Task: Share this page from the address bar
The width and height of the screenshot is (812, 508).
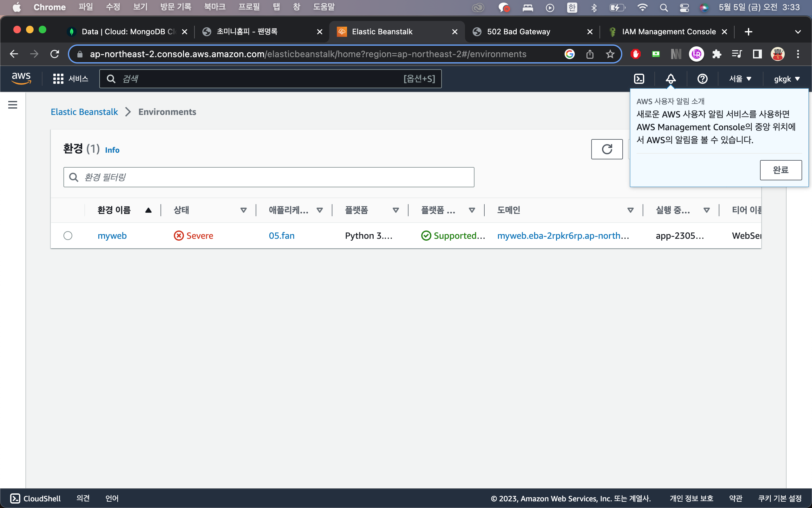Action: click(x=590, y=54)
